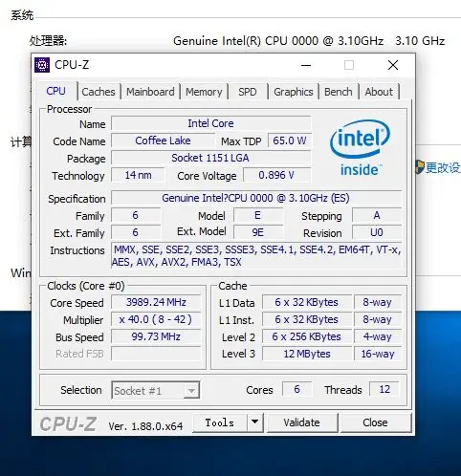This screenshot has height=476, width=461.
Task: Click the processor name in System window
Action: (309, 41)
